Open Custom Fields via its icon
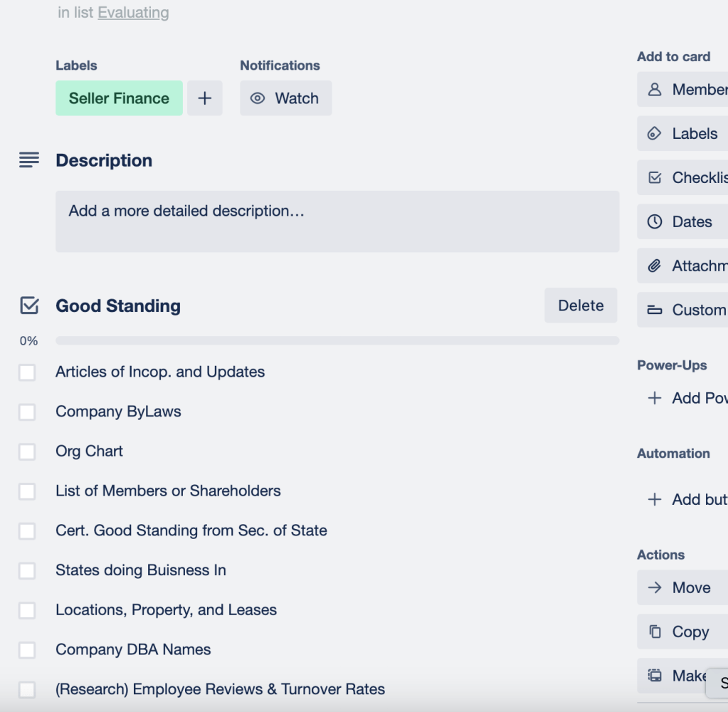 pos(654,310)
